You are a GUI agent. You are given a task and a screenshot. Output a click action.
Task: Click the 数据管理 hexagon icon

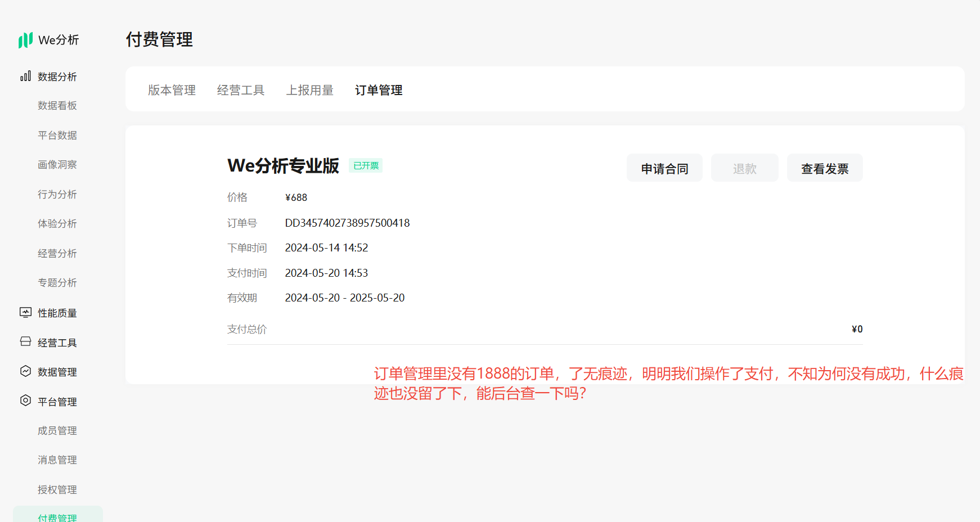click(25, 371)
